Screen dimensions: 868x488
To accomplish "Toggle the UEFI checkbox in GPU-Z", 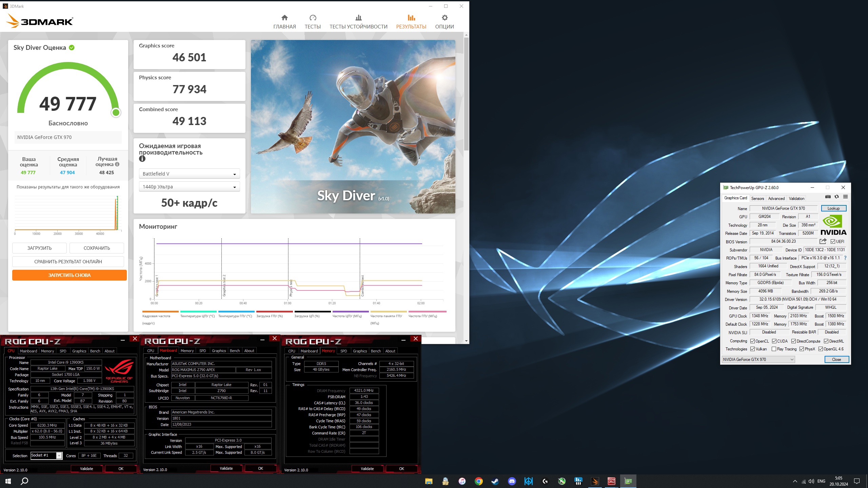I will [x=833, y=242].
